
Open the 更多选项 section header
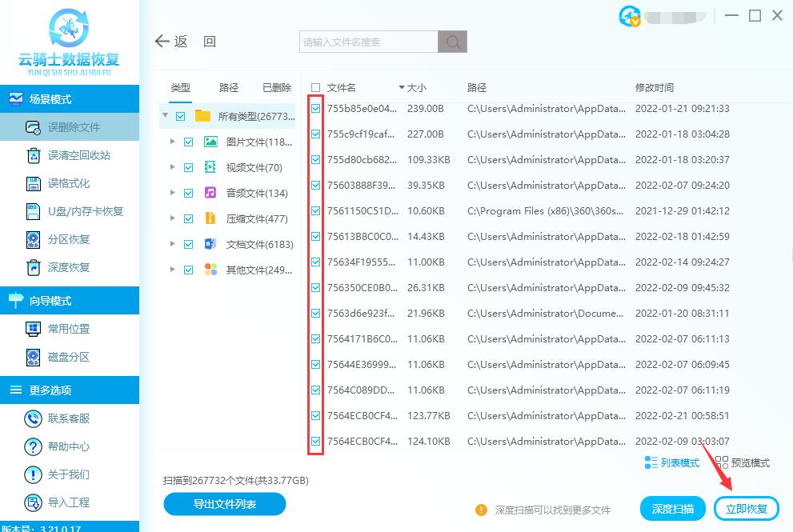pos(70,390)
